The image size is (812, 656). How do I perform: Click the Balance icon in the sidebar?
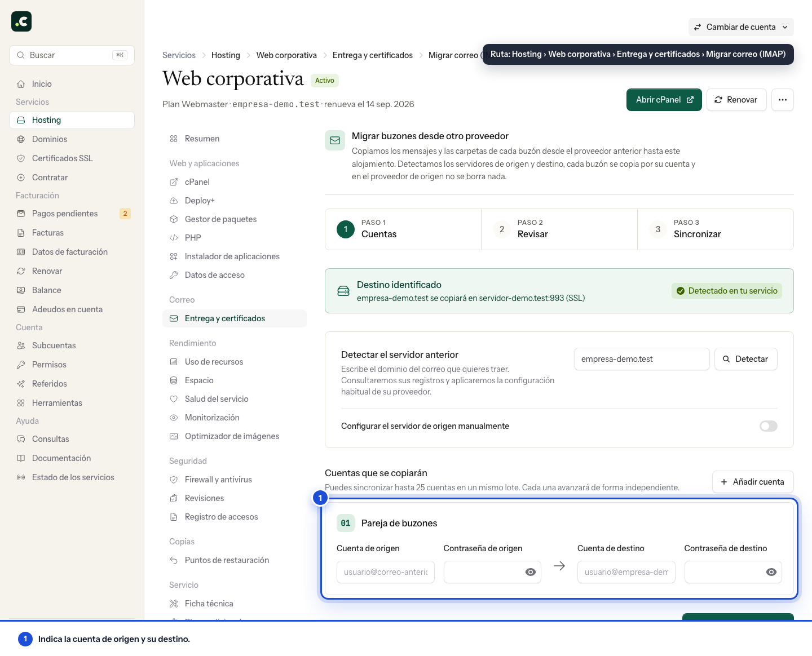[21, 290]
